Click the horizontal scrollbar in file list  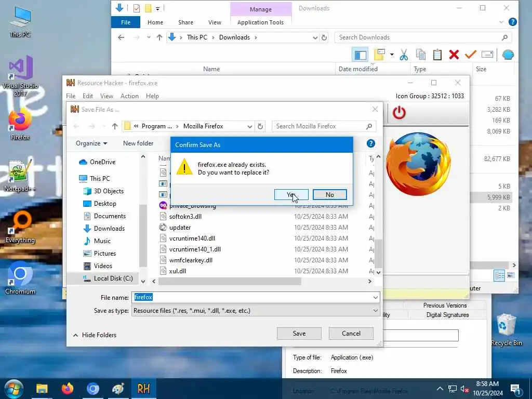point(230,281)
